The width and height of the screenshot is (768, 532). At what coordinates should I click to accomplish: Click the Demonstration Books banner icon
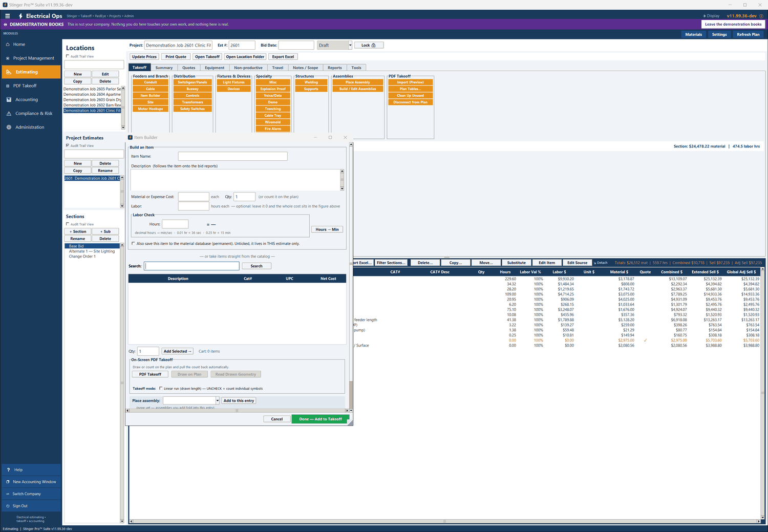click(6, 25)
